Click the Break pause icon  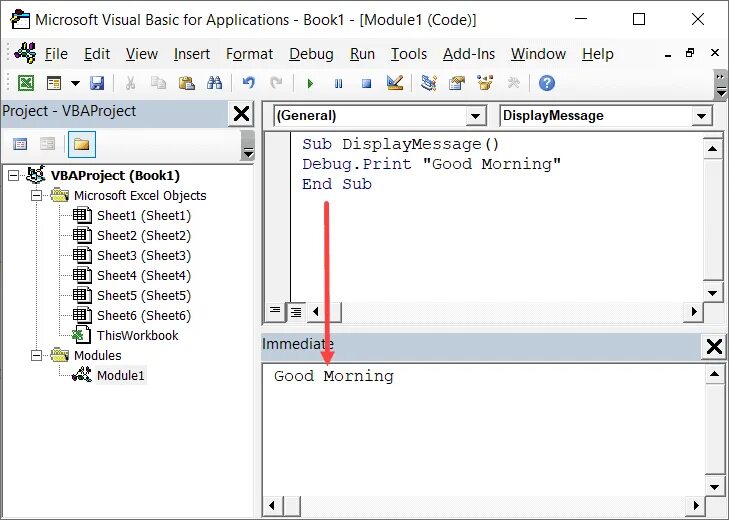338,84
